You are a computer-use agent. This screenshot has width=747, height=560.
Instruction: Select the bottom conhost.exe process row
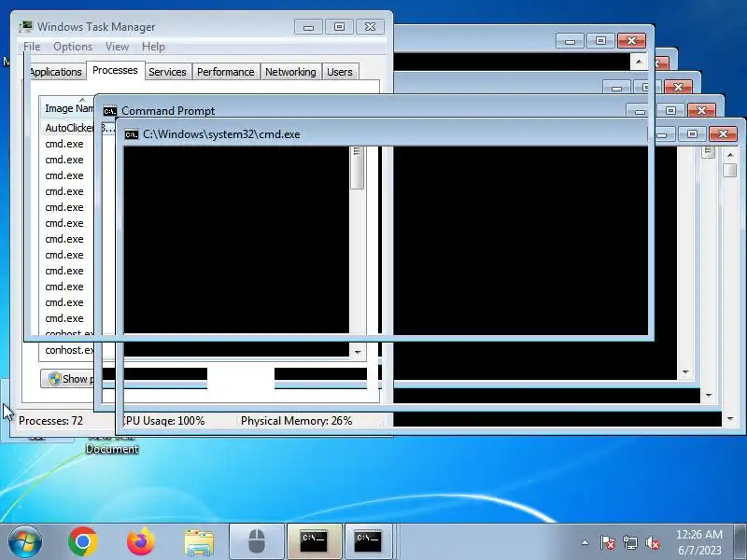(x=67, y=351)
